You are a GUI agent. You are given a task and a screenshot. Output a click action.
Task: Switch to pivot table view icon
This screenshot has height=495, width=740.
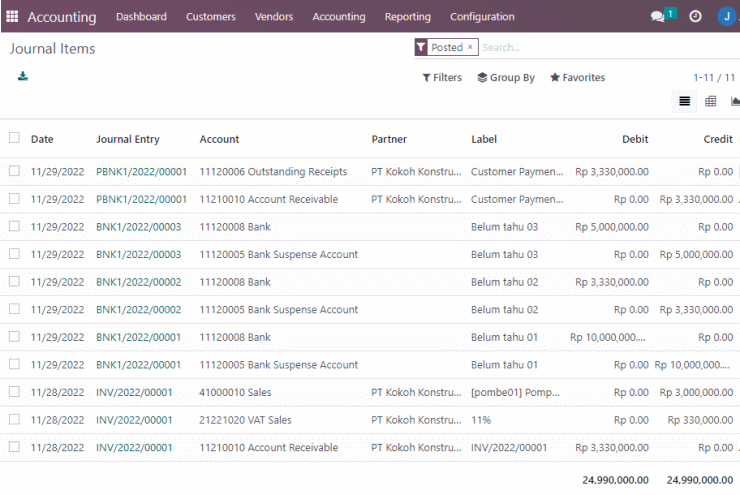pyautogui.click(x=710, y=101)
